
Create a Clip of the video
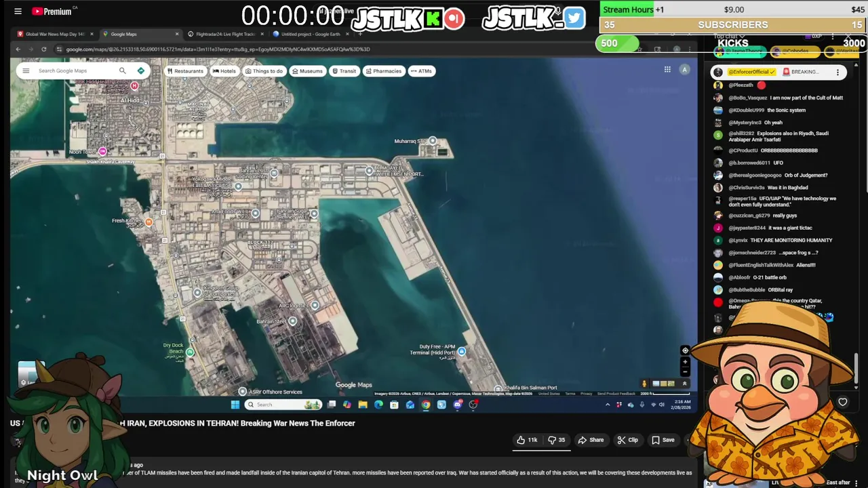click(627, 440)
